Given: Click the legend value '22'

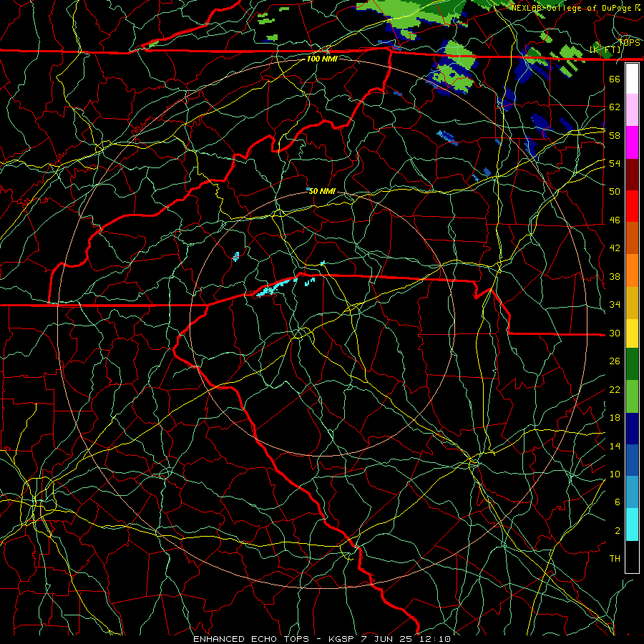Looking at the screenshot, I should click(x=615, y=389).
